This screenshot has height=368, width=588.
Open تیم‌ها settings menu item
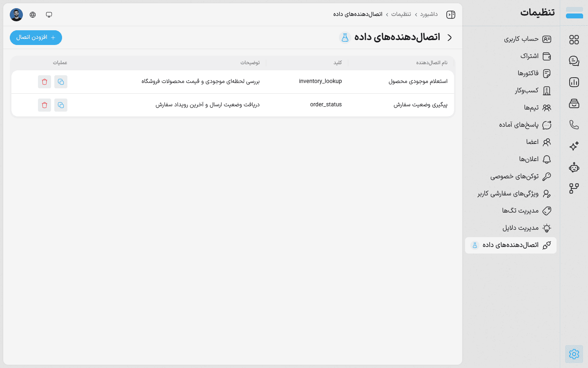click(x=511, y=108)
